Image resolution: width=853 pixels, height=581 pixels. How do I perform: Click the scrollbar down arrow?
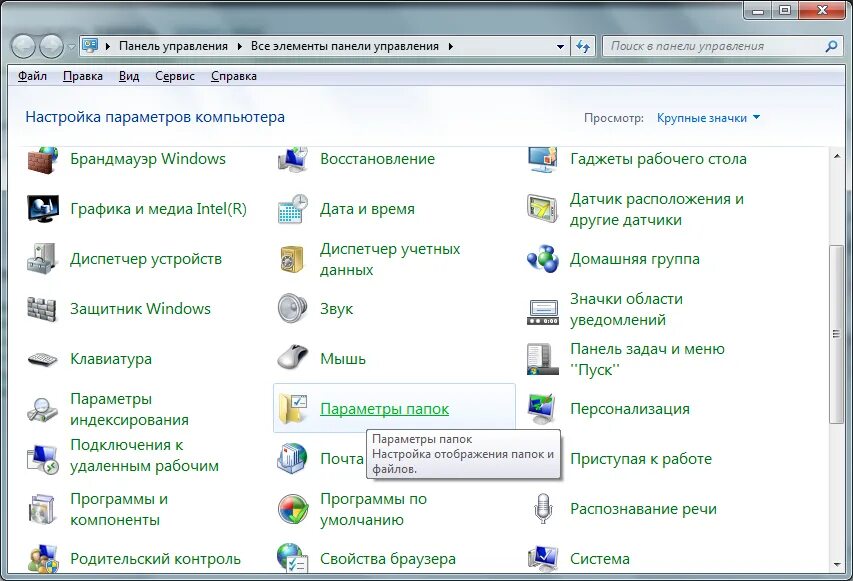836,565
